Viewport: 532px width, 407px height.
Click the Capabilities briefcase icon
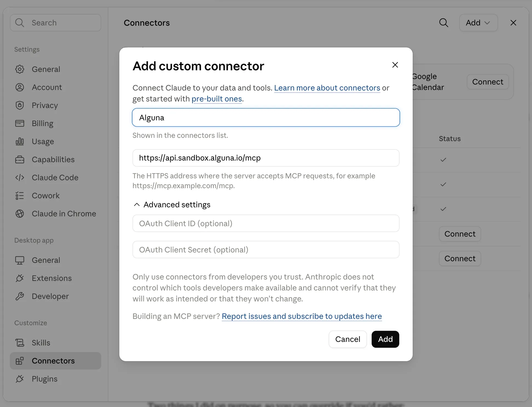tap(20, 159)
